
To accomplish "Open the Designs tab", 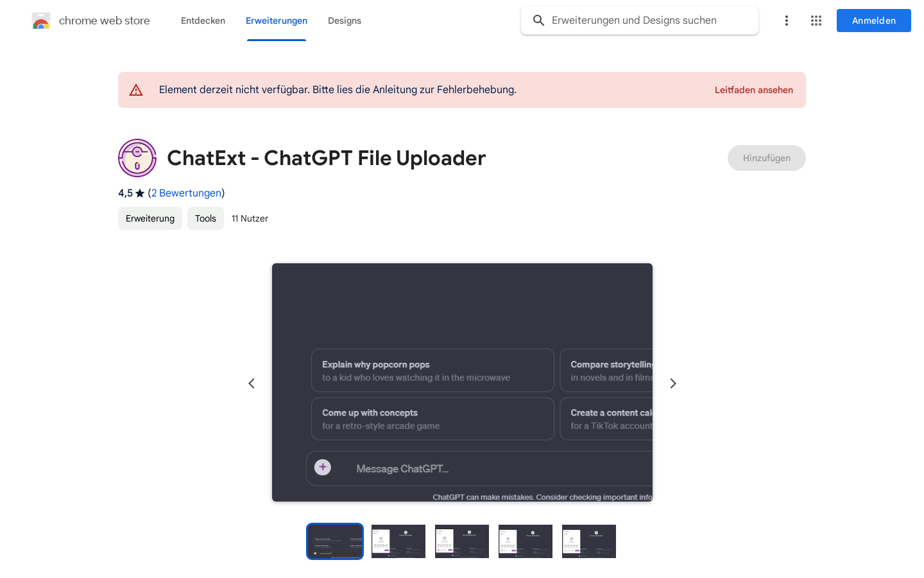I will coord(345,21).
